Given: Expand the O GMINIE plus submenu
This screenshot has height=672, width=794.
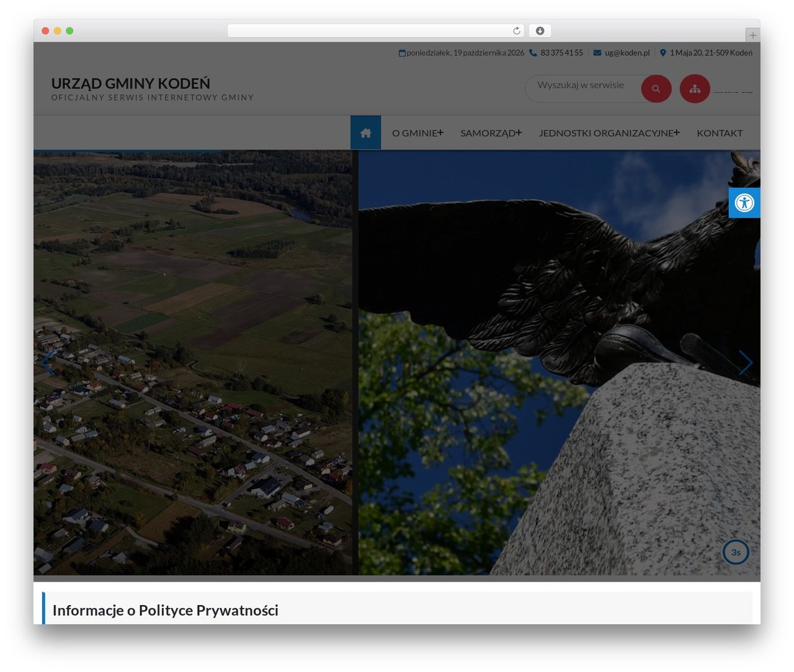Looking at the screenshot, I should 440,132.
